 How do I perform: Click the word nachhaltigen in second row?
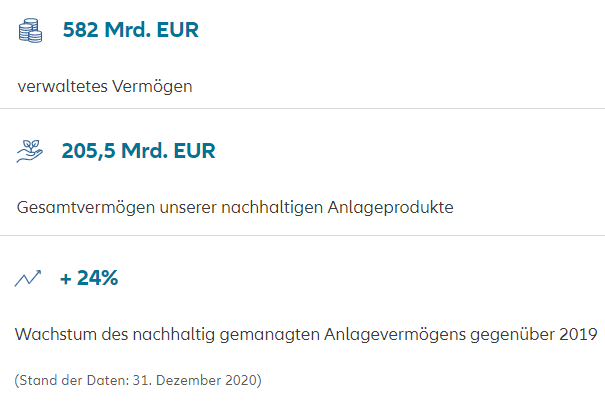(272, 208)
